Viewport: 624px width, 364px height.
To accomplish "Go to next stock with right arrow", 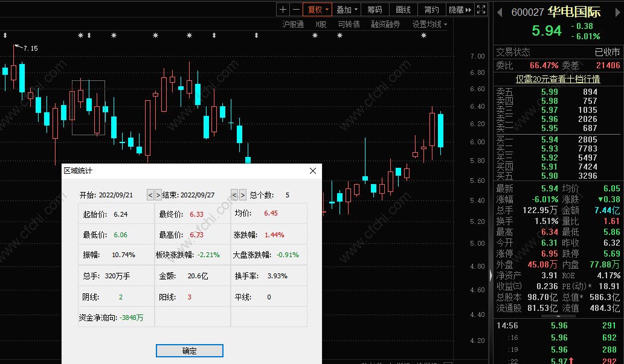I will click(617, 12).
